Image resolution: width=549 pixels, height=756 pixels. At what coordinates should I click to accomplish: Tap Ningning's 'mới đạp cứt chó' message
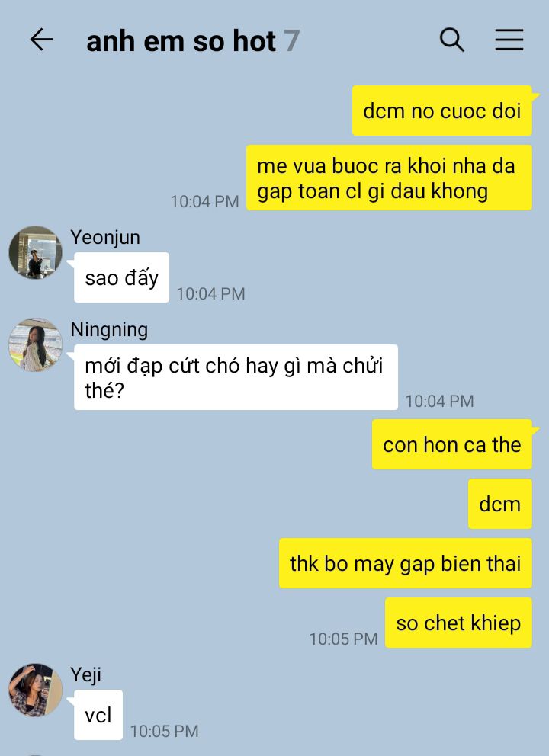[236, 377]
